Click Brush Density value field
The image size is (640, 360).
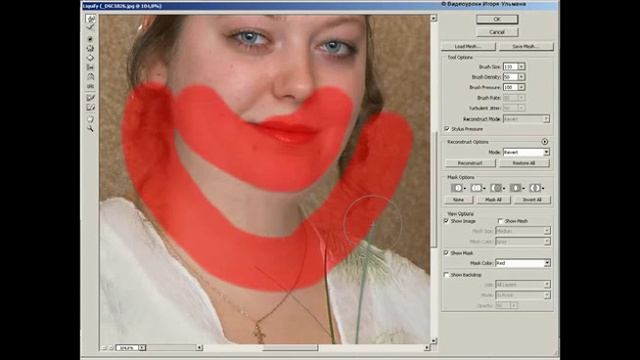[510, 77]
